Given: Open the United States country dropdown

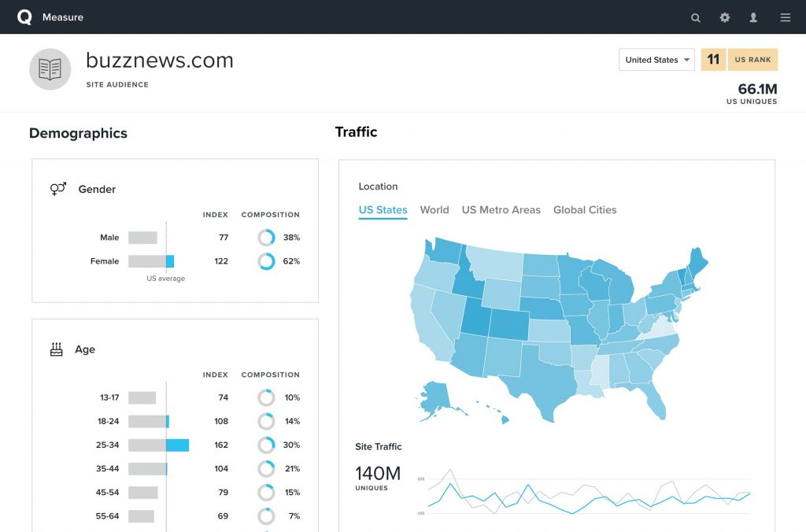Looking at the screenshot, I should point(656,60).
